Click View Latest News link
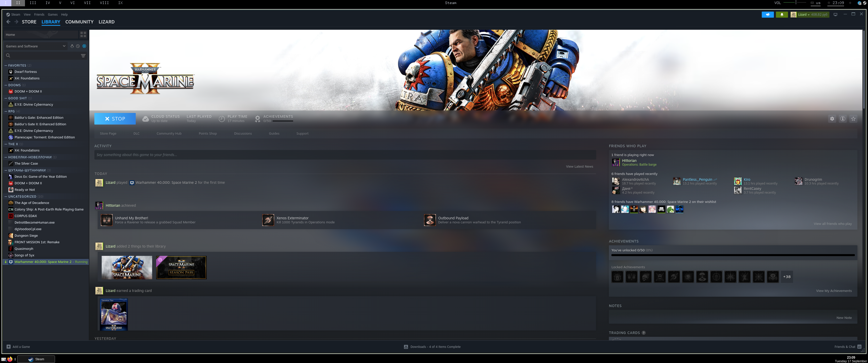868x363 pixels. (579, 167)
